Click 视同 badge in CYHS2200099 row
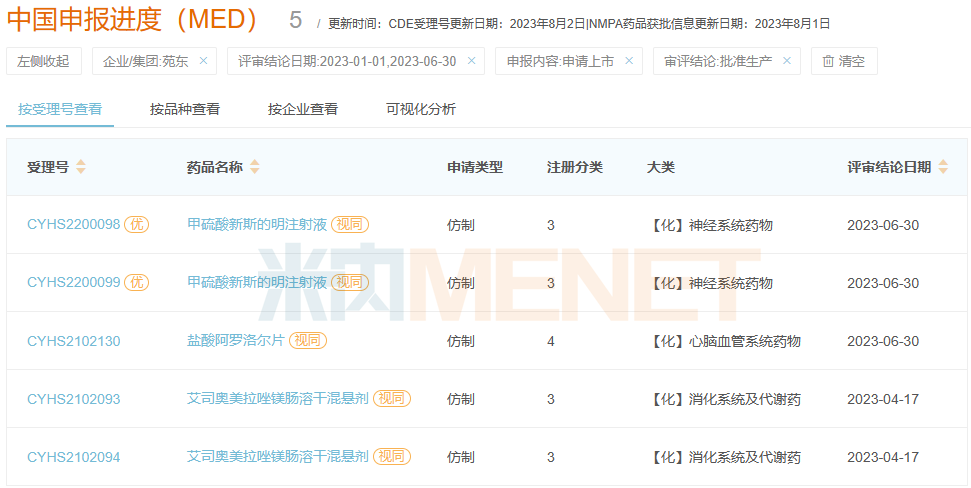Screen dimensions: 971x488 (350, 283)
